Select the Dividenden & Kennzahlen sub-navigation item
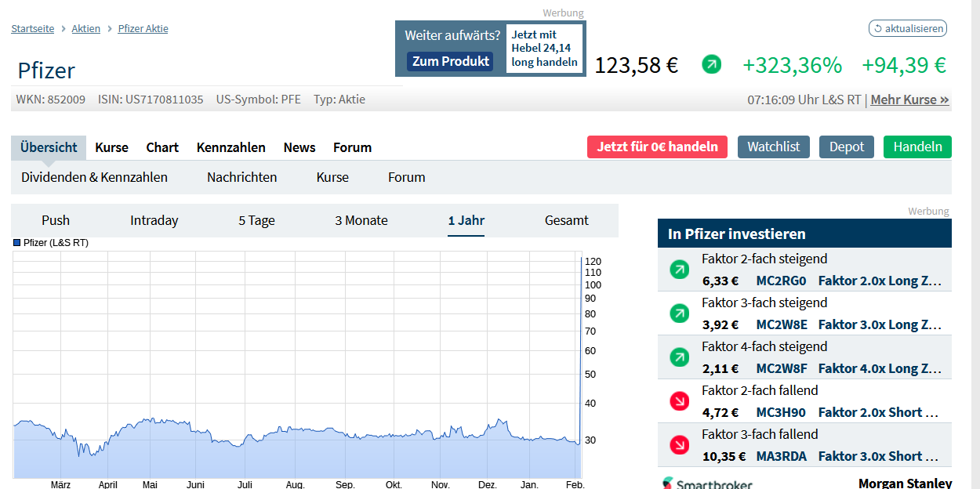 point(94,177)
